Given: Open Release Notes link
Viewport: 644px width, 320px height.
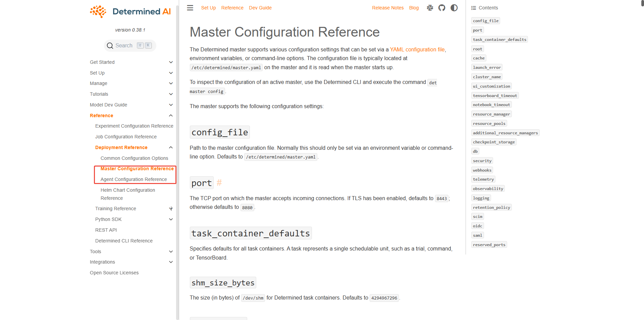Looking at the screenshot, I should pos(388,8).
